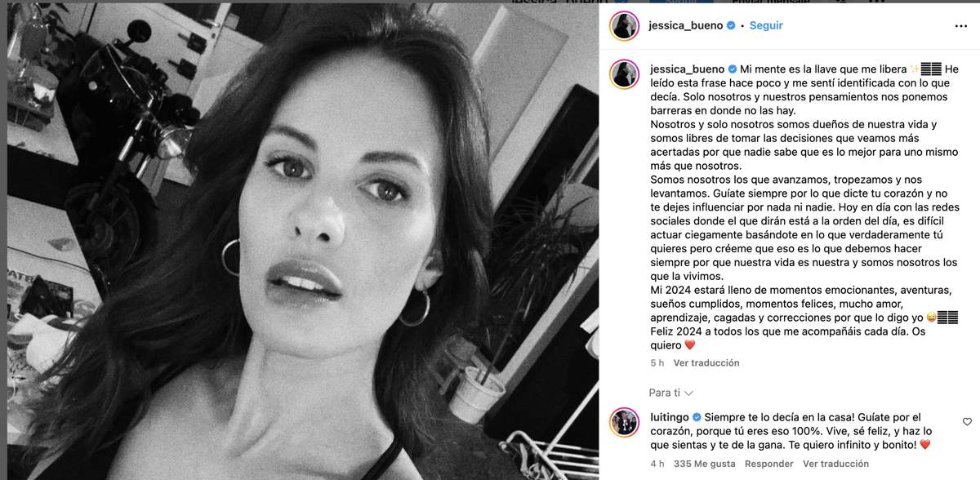Image resolution: width=980 pixels, height=480 pixels.
Task: Follow jessica_bueno with the Seguir button
Action: pos(766,25)
